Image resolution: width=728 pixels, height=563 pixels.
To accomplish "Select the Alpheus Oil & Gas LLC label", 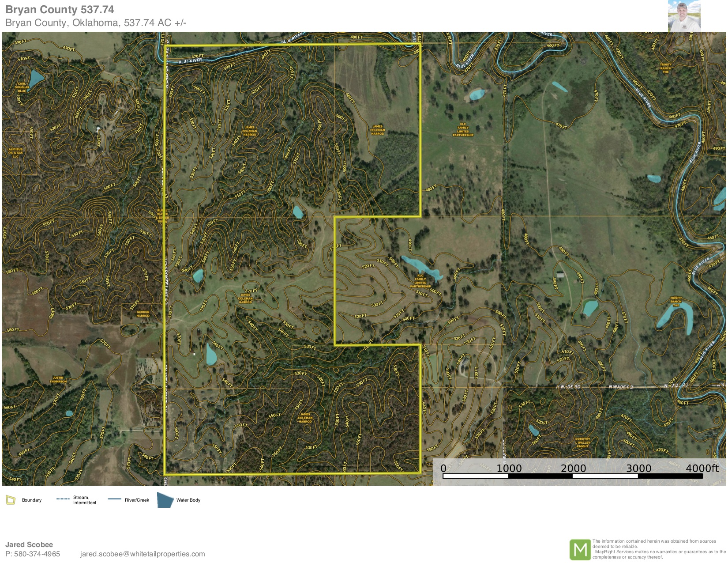I will coord(15,153).
